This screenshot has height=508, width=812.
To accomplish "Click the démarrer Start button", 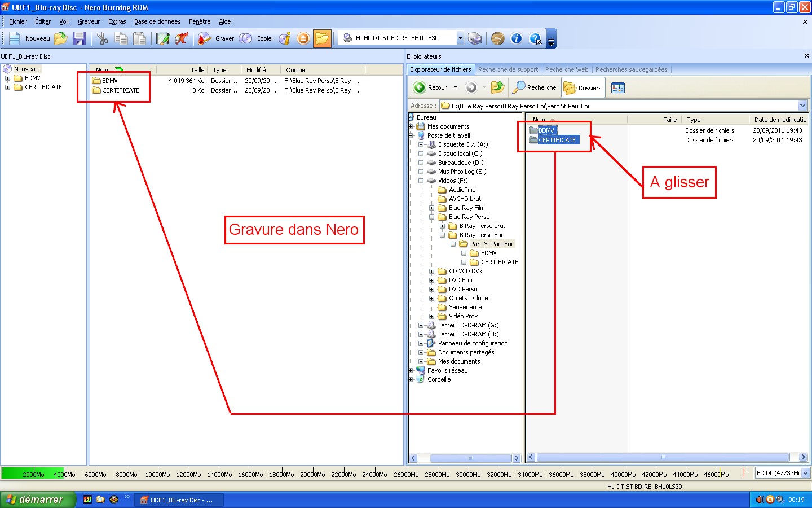I will point(37,500).
